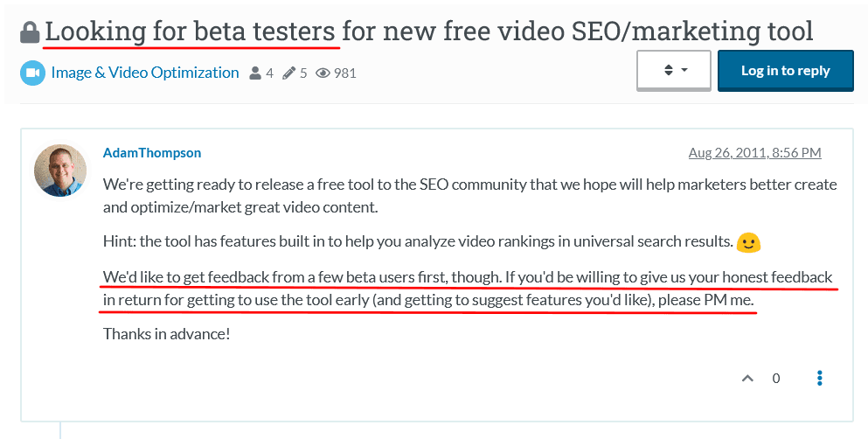The width and height of the screenshot is (868, 439).
Task: Click the eye views icon
Action: pos(323,73)
